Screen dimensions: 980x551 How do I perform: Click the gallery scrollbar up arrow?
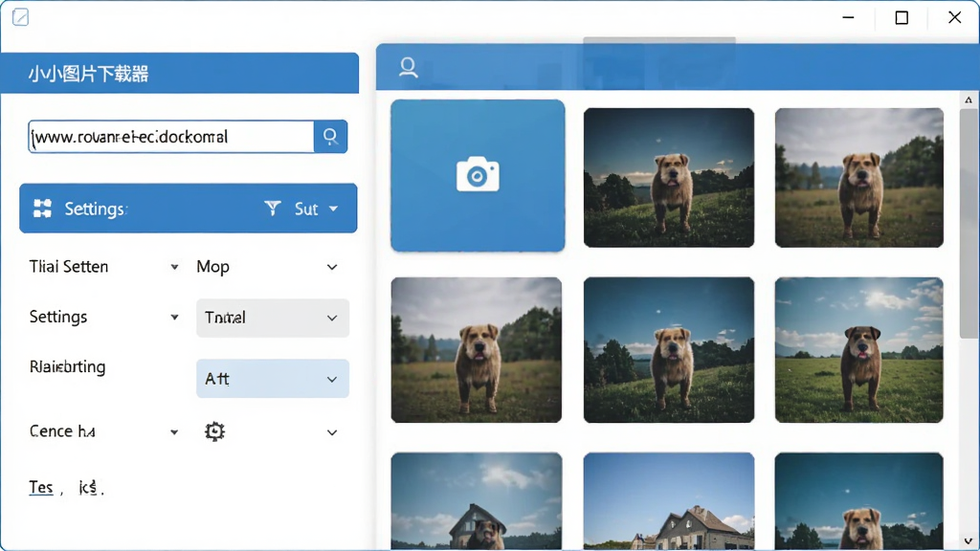[969, 99]
